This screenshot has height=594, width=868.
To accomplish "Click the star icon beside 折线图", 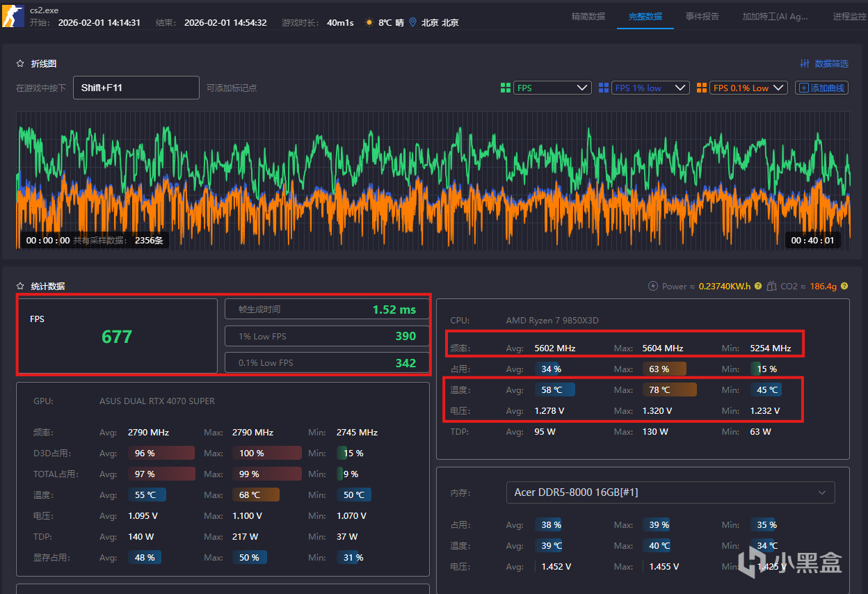I will click(x=20, y=63).
